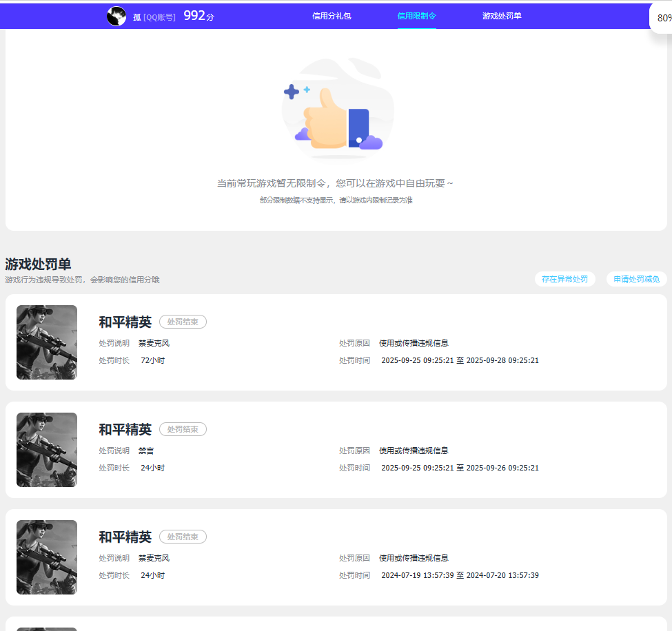The height and width of the screenshot is (631, 672).
Task: Click the 部分限制数据不支持显示 note
Action: (336, 200)
